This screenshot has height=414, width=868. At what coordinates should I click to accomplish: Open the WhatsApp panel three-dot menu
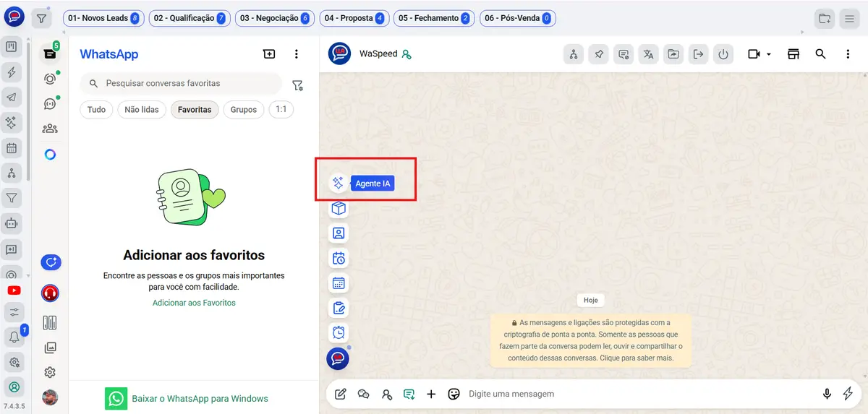pos(296,54)
